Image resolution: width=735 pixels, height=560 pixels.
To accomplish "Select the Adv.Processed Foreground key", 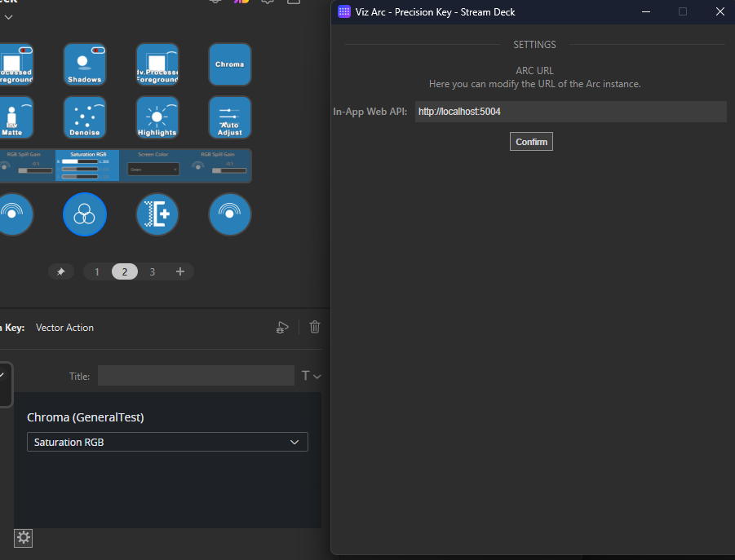I will [157, 64].
